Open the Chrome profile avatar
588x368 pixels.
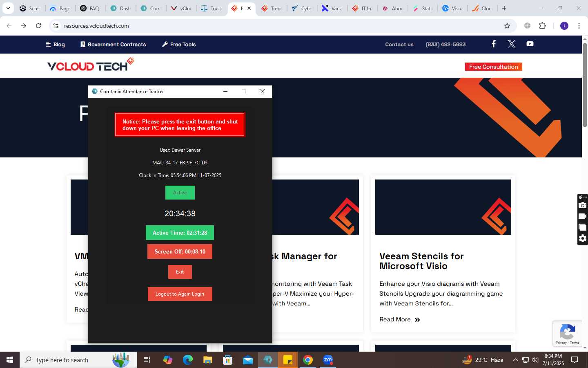click(x=564, y=26)
